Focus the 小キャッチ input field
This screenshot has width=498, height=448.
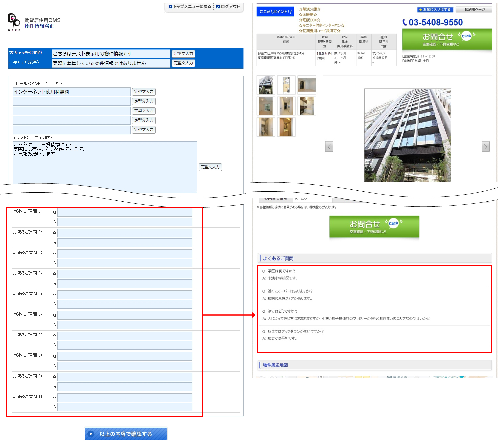111,63
